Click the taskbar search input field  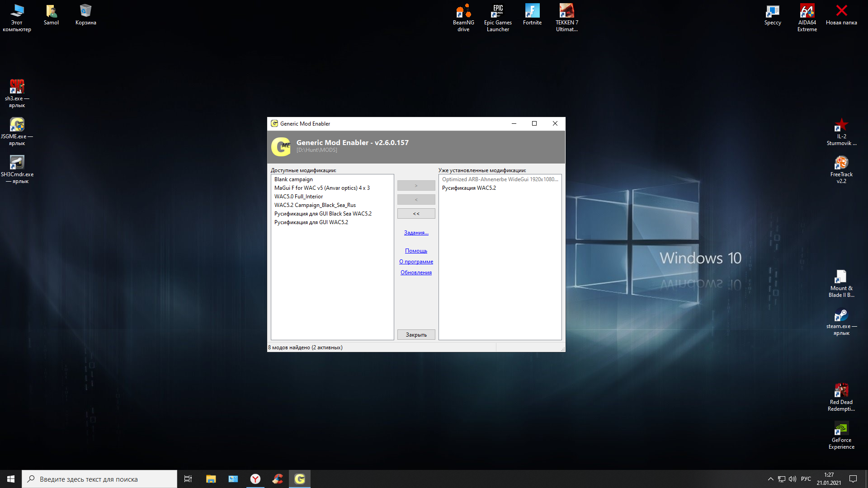click(x=99, y=479)
